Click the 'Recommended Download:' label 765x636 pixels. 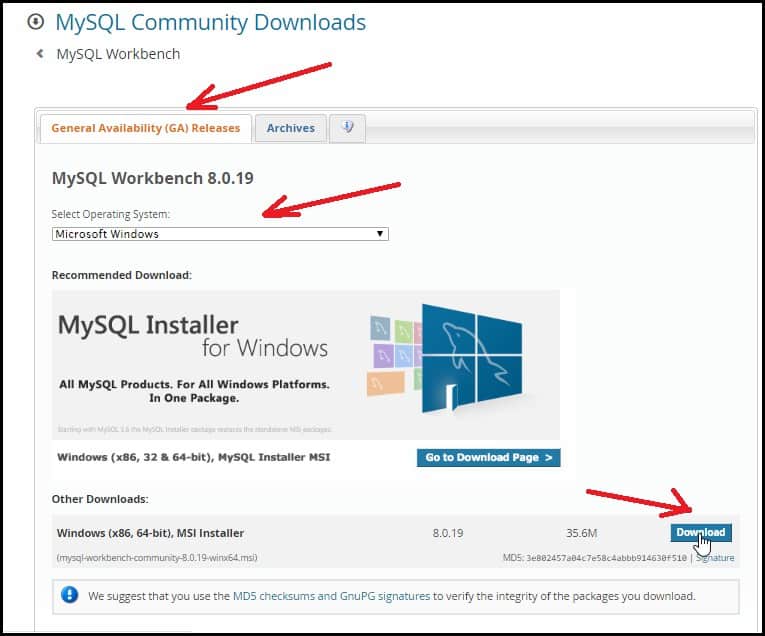click(x=121, y=275)
